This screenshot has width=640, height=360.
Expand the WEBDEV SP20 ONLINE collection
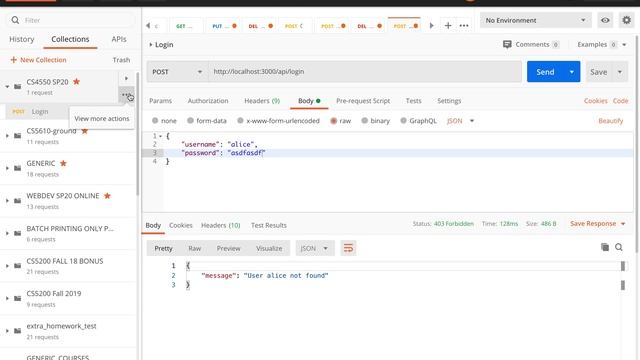pos(7,201)
